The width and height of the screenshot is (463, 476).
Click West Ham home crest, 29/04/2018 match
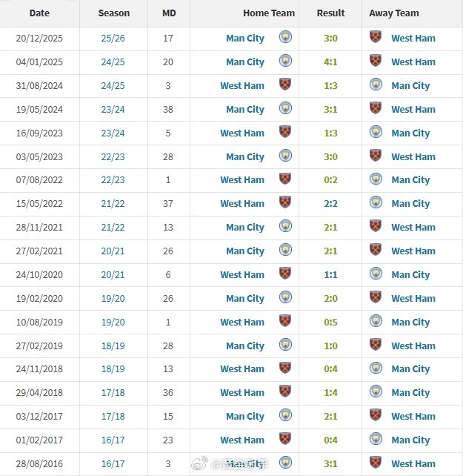pyautogui.click(x=285, y=392)
